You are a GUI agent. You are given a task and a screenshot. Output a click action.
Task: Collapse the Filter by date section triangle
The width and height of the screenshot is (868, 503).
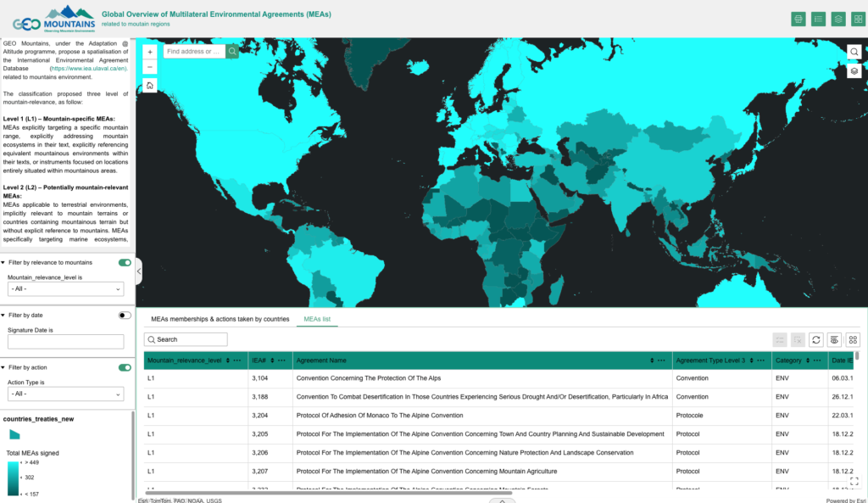tap(3, 316)
